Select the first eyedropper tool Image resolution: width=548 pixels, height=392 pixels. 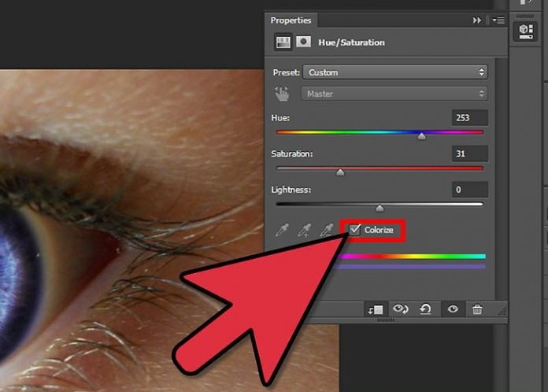click(282, 231)
